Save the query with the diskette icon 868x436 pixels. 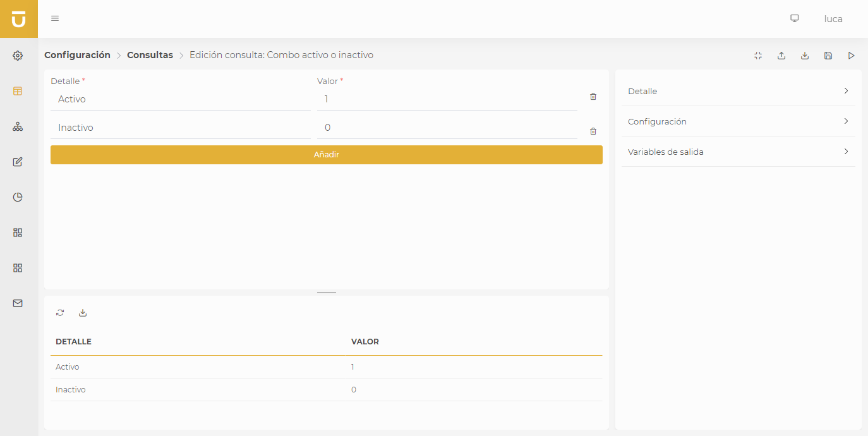tap(828, 56)
